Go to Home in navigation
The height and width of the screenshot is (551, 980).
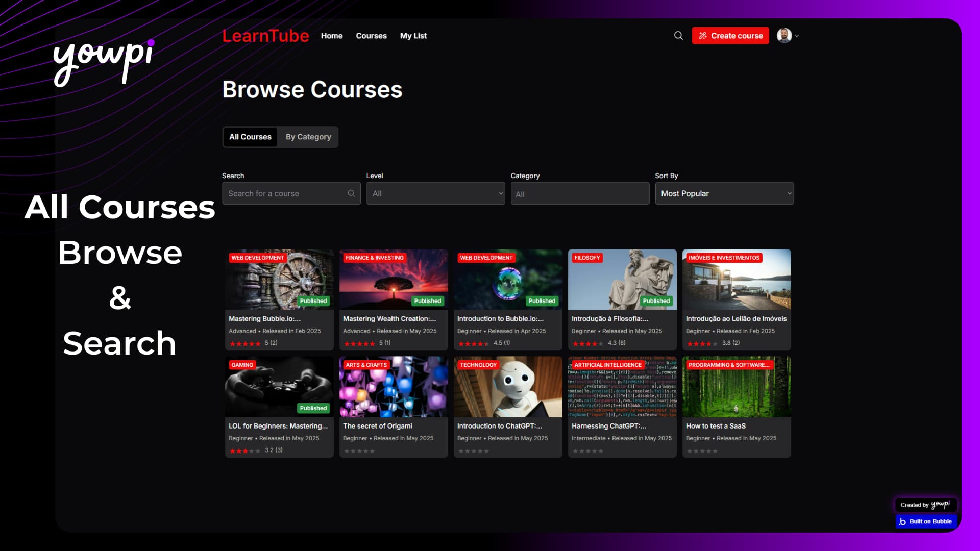coord(332,36)
